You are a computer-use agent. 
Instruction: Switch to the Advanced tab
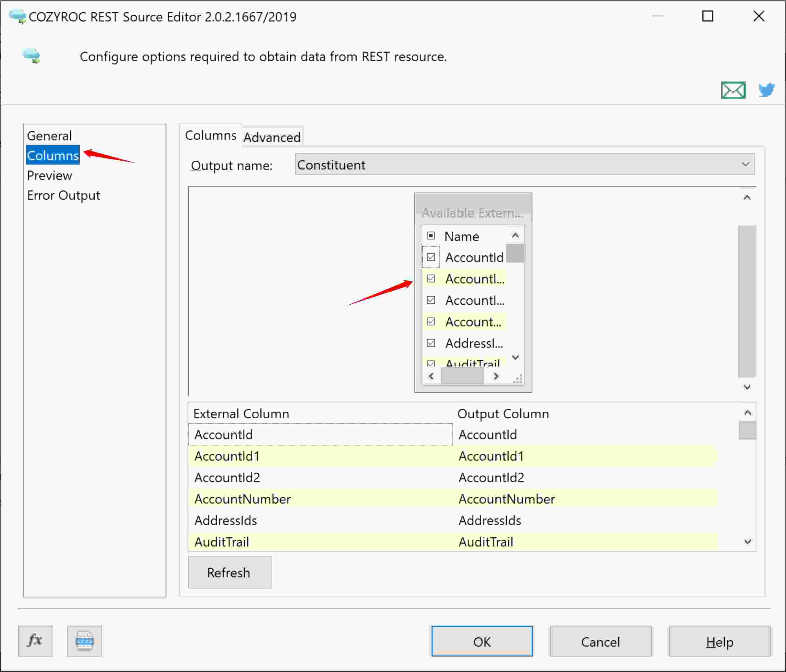pos(272,137)
